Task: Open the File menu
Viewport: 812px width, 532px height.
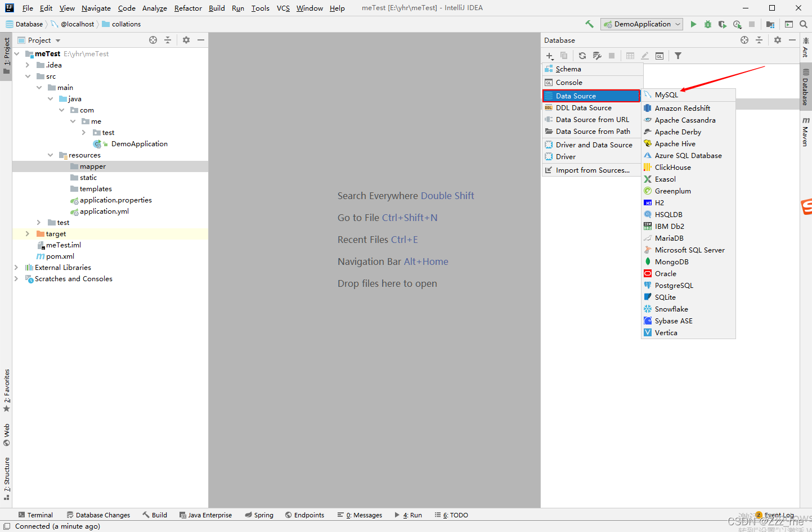Action: (28, 8)
